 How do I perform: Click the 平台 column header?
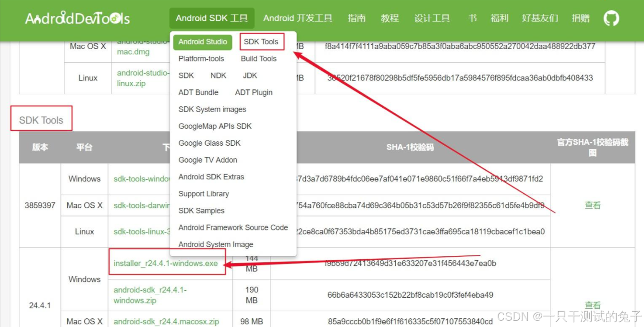[84, 147]
